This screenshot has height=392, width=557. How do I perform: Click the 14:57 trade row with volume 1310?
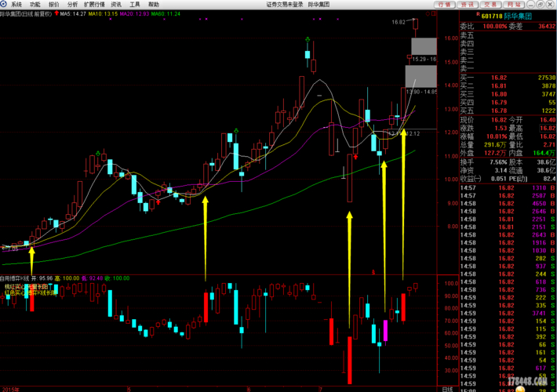coord(508,188)
